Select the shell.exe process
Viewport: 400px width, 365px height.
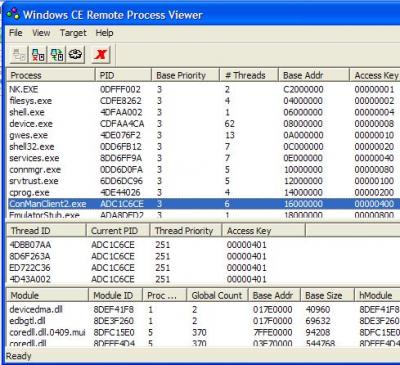click(203, 112)
